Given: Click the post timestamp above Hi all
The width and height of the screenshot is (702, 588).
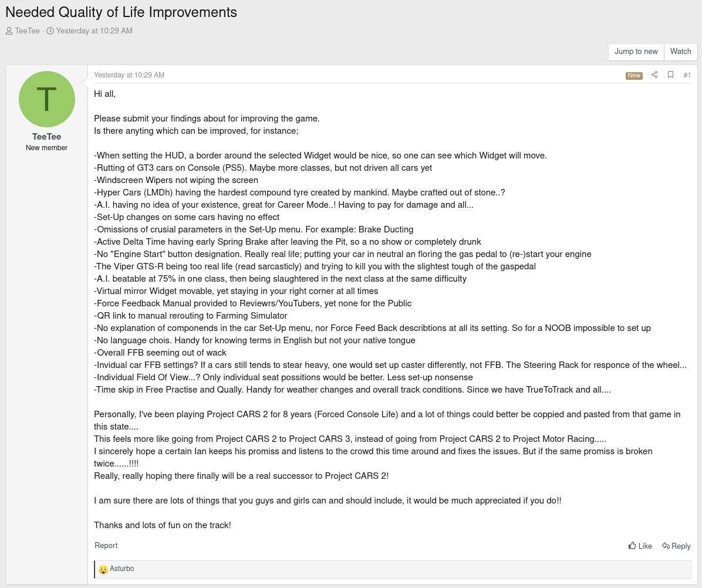Looking at the screenshot, I should (129, 75).
